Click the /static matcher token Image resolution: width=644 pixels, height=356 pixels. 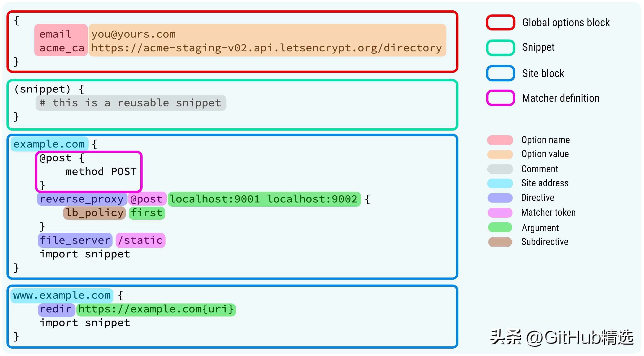pos(140,240)
